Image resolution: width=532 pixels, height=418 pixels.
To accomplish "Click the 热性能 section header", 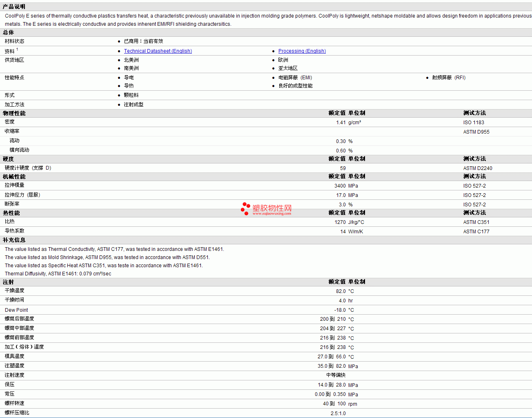I will 11,213.
